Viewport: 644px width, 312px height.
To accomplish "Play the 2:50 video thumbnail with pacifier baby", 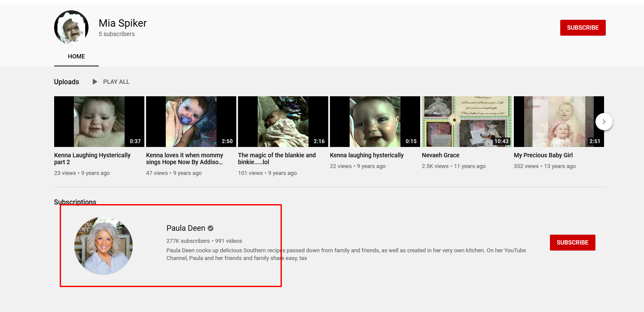I will pos(191,122).
